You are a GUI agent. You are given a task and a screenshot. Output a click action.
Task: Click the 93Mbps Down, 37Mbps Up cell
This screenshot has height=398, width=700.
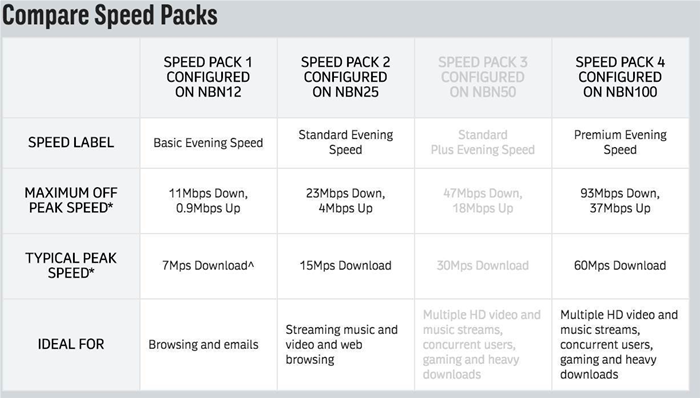coord(620,201)
